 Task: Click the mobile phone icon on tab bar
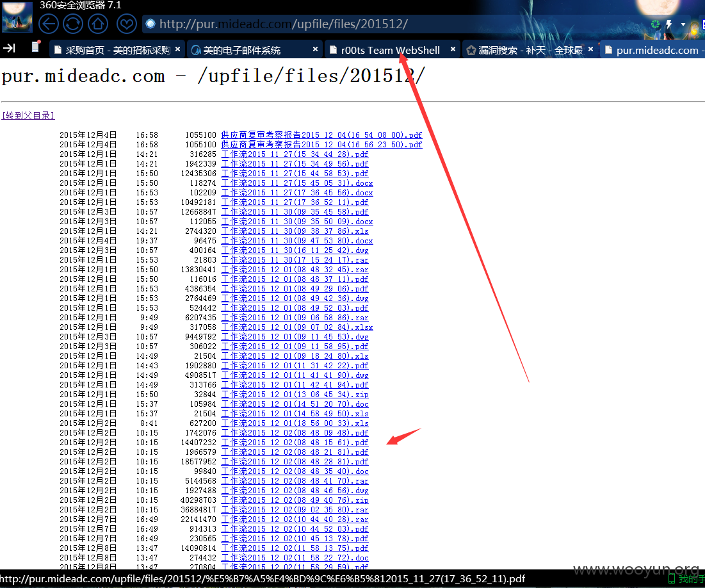[35, 47]
